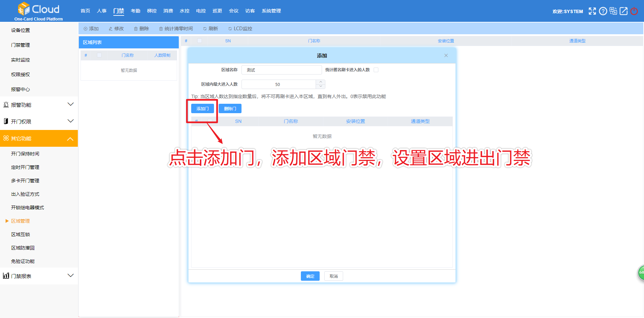Open the 系统管理 menu

(x=271, y=11)
